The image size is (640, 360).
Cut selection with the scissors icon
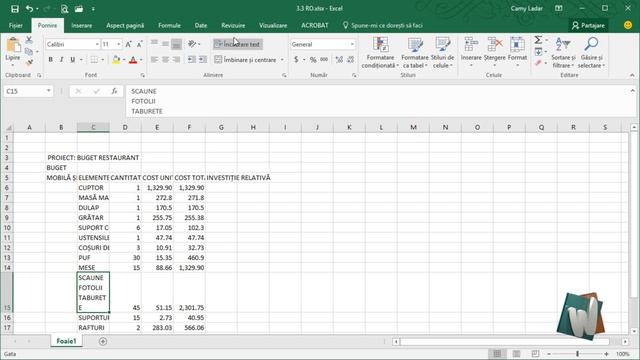point(29,40)
